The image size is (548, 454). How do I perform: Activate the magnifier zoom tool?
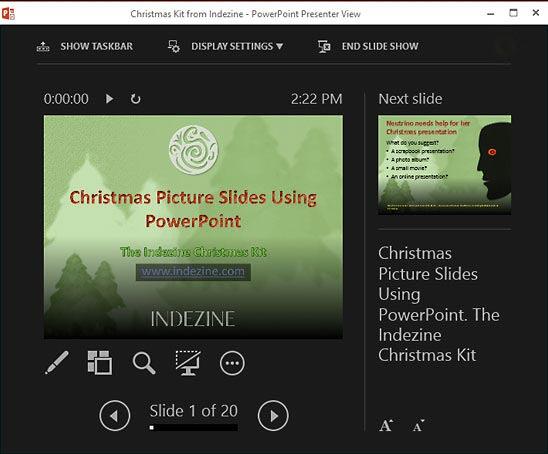click(x=144, y=363)
